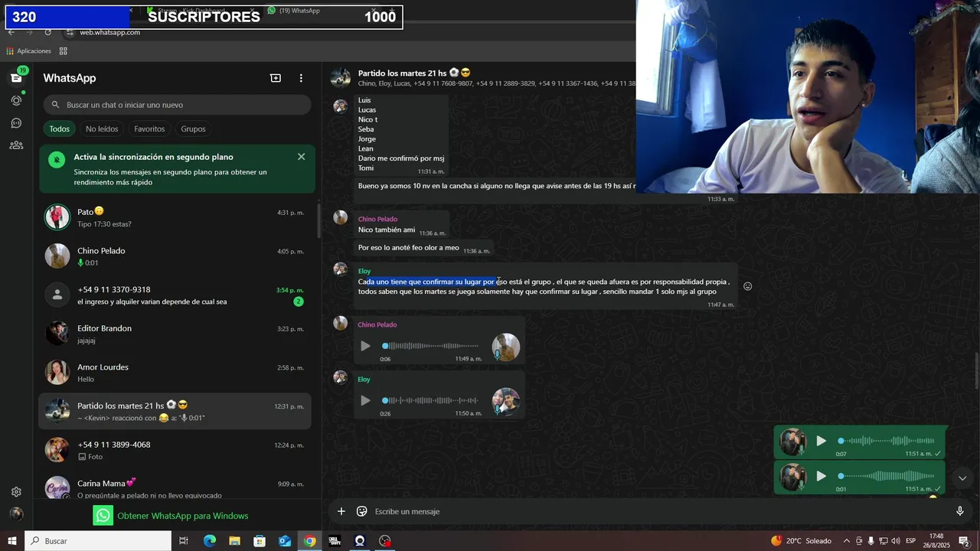Viewport: 980px width, 551px height.
Task: Switch to Chrome on taskbar
Action: [309, 541]
